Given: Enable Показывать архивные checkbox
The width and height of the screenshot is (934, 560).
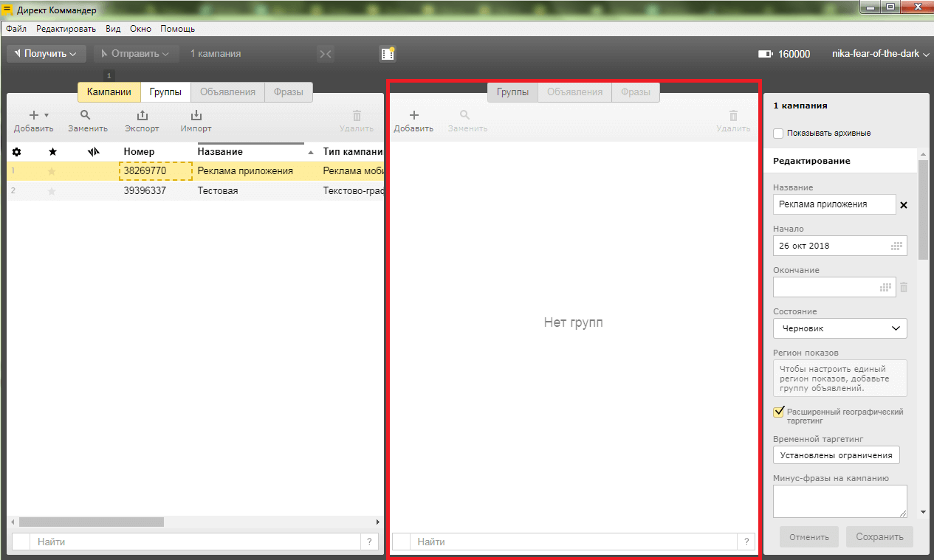Looking at the screenshot, I should 778,134.
